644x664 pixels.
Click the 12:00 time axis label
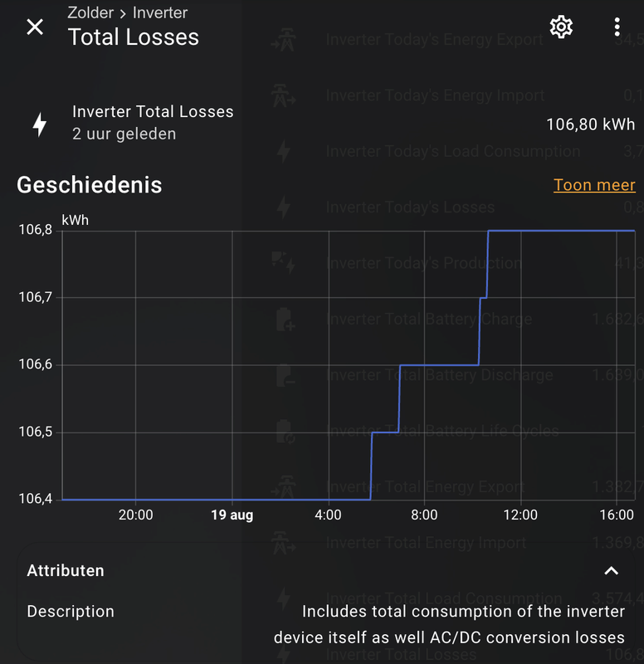pos(520,515)
